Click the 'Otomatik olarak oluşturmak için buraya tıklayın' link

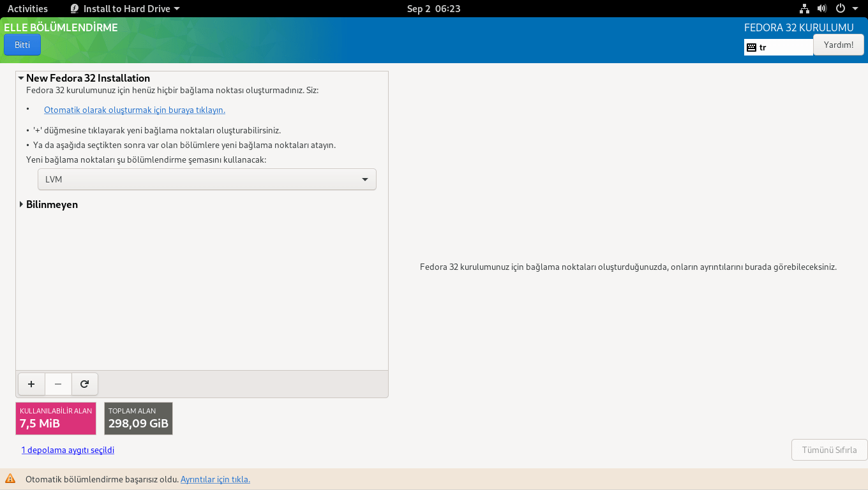click(135, 110)
